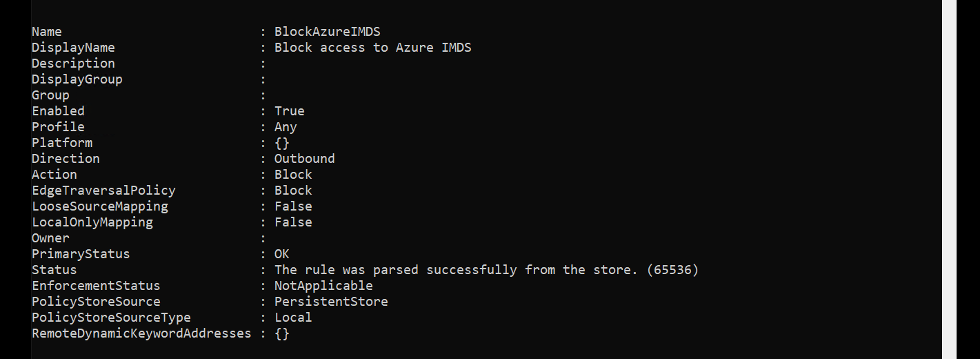Click the PolicyStoreSourceType value Local
Image resolution: width=980 pixels, height=359 pixels.
click(293, 318)
